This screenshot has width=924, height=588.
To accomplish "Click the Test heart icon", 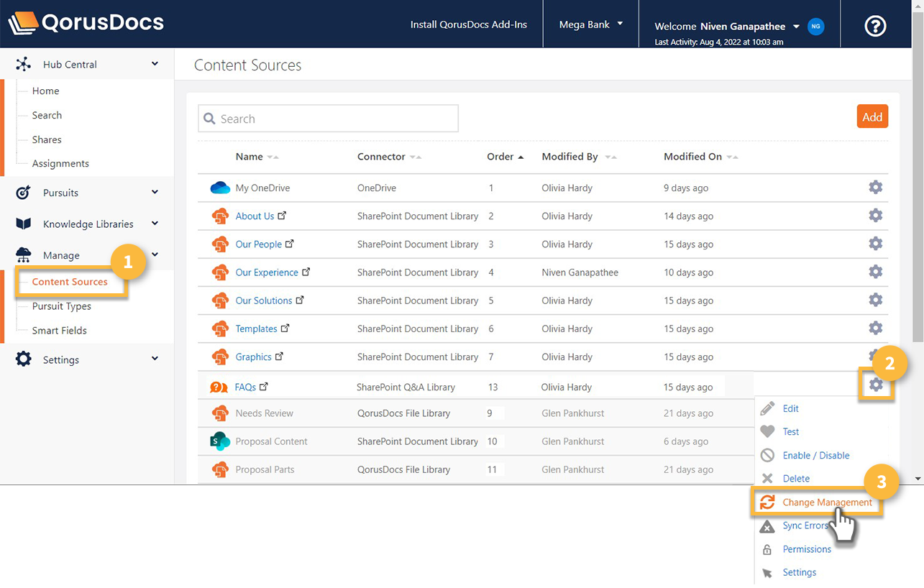I will [768, 431].
